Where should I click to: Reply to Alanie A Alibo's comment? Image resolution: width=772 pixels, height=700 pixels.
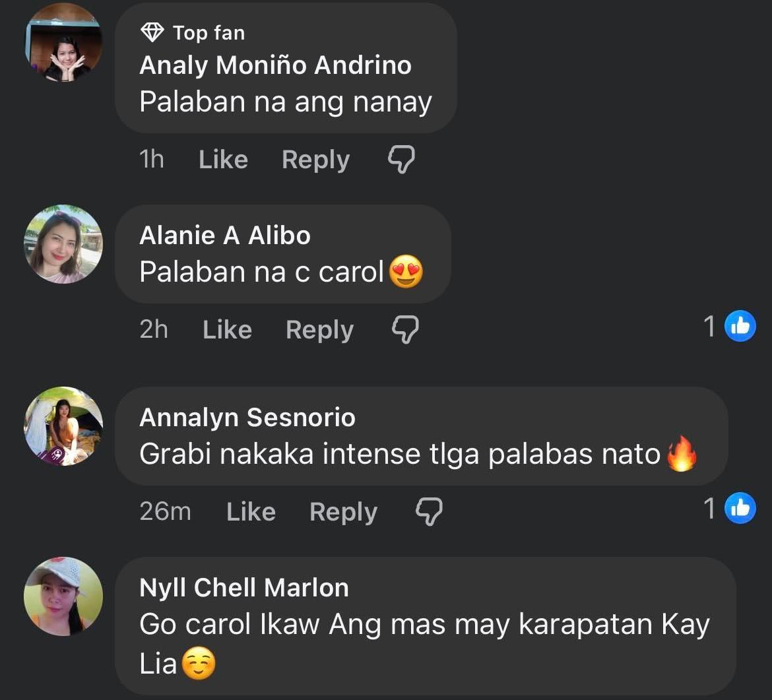click(x=319, y=331)
